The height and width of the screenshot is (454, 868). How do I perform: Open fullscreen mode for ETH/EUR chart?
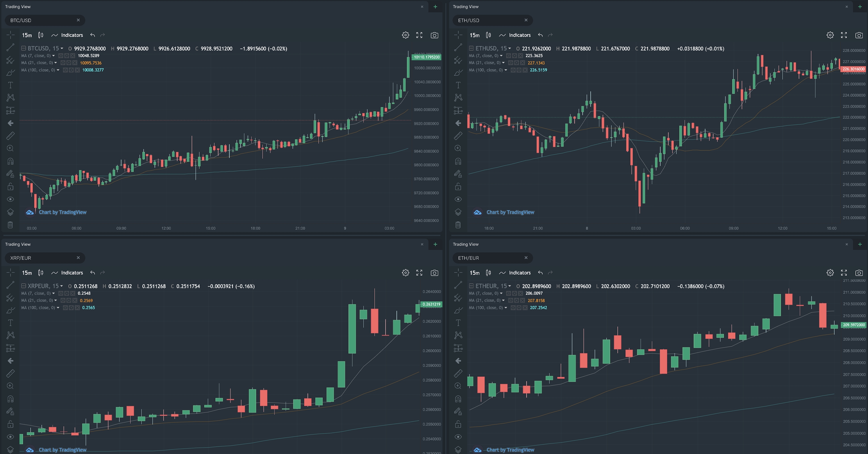coord(844,273)
